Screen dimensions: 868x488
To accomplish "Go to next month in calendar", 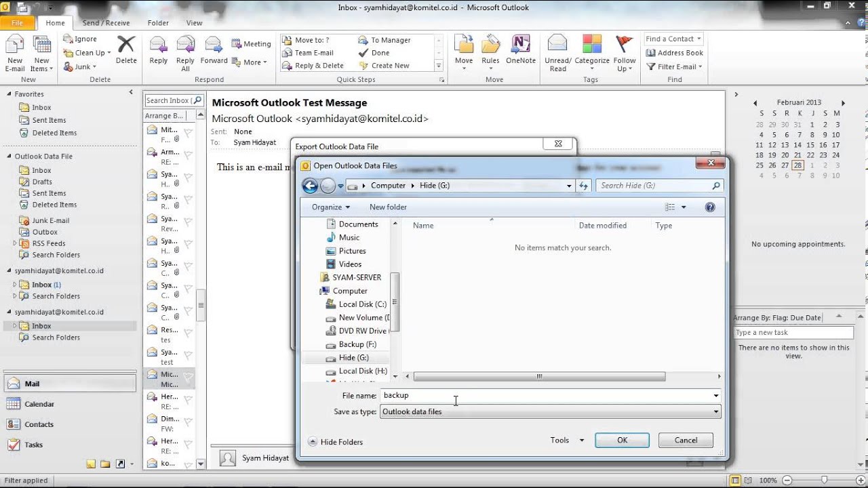I will pyautogui.click(x=844, y=103).
